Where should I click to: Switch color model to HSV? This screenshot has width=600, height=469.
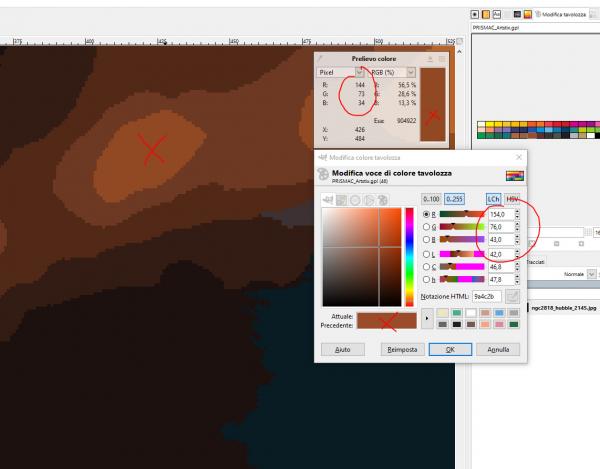512,199
